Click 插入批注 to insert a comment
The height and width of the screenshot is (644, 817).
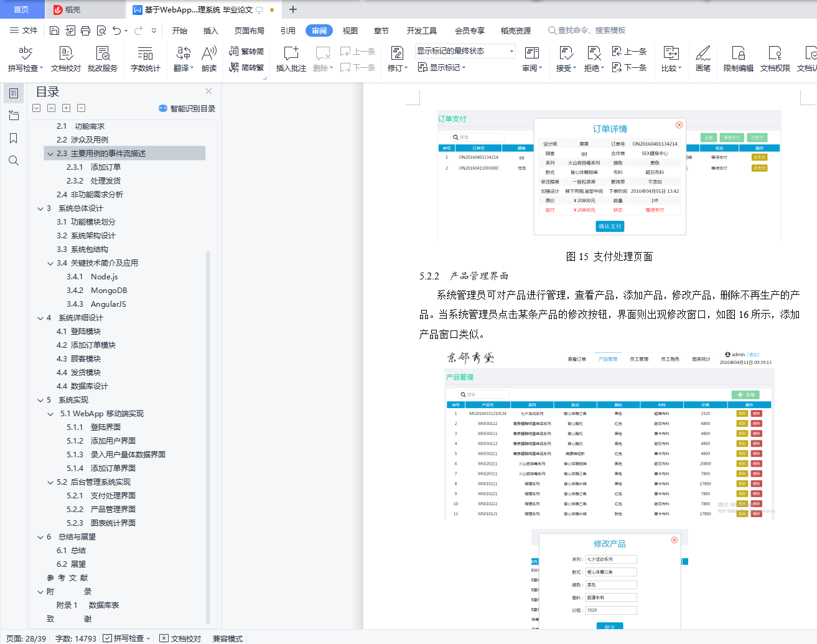(x=291, y=59)
